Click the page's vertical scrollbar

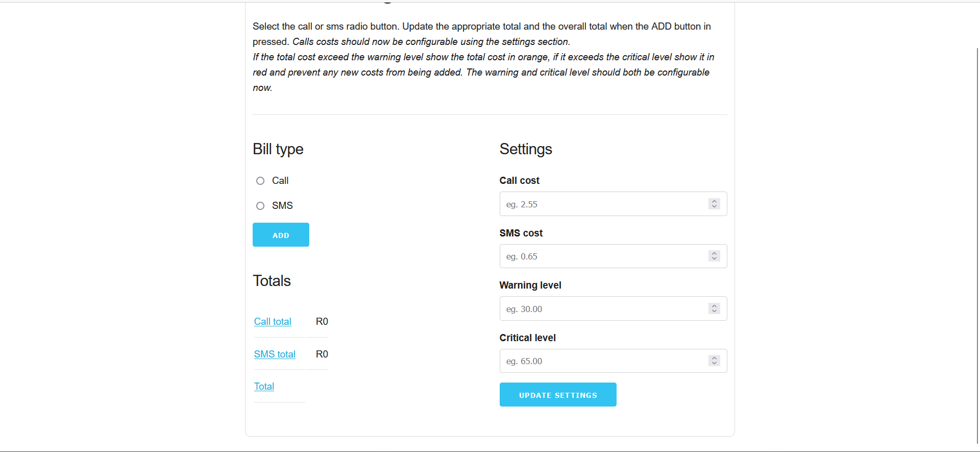(x=977, y=245)
